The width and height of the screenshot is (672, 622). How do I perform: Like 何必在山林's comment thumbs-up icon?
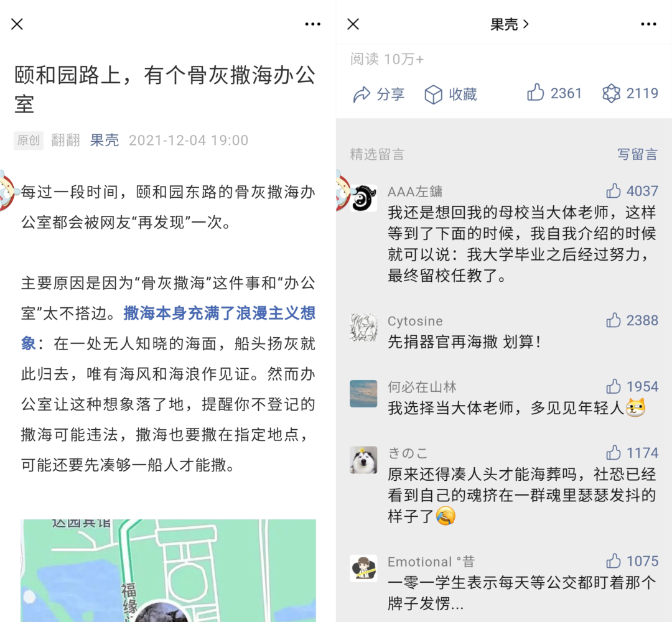(x=614, y=386)
